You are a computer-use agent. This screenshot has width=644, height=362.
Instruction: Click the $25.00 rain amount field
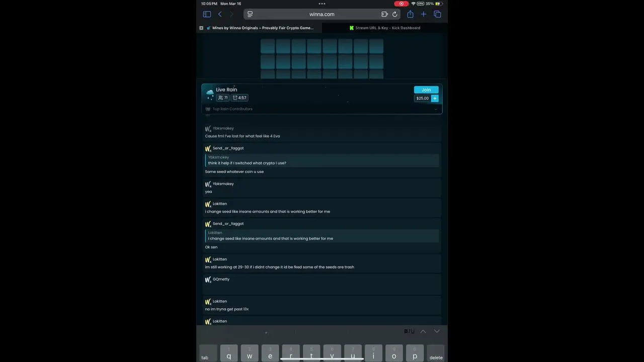point(423,98)
